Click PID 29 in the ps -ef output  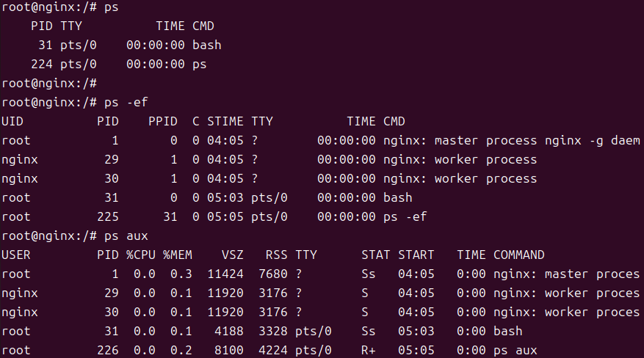tap(112, 159)
